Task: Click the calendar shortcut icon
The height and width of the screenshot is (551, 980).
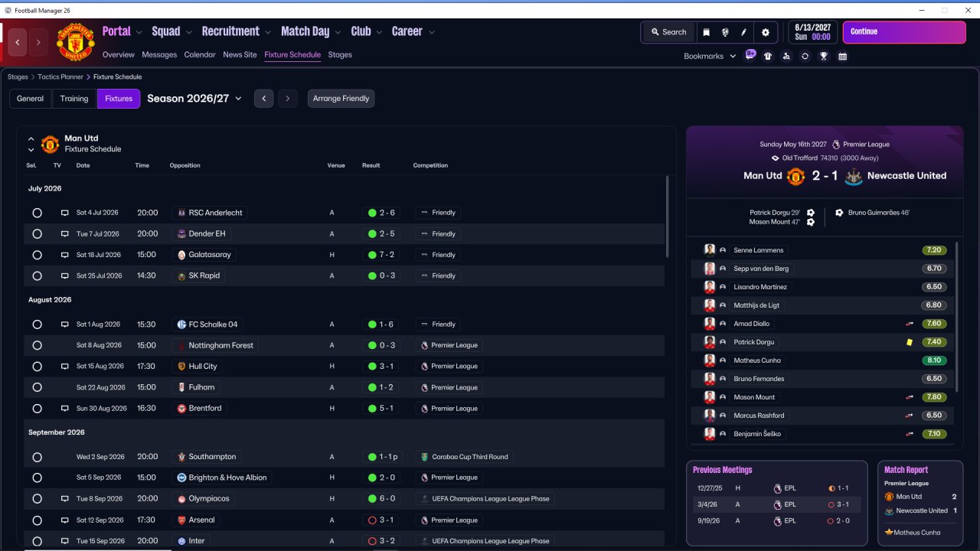Action: [842, 56]
